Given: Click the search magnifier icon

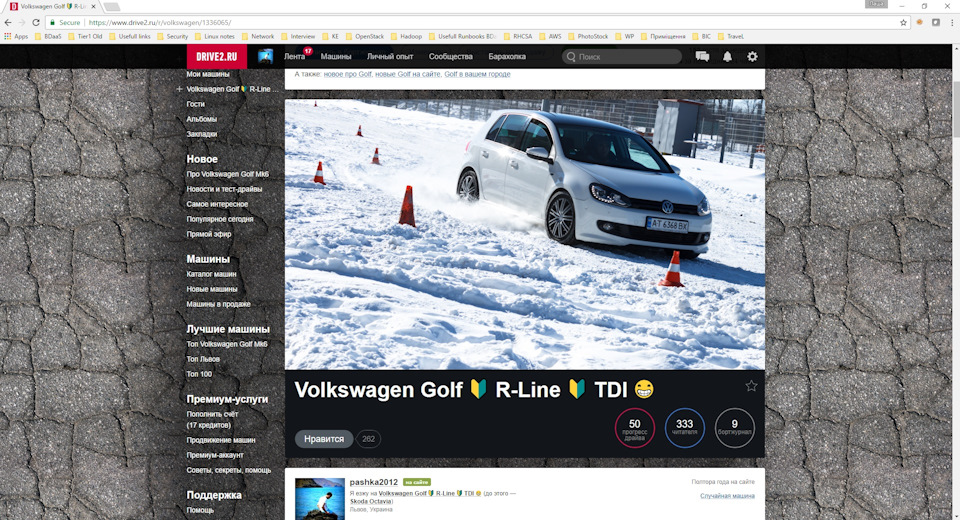Looking at the screenshot, I should click(x=571, y=56).
